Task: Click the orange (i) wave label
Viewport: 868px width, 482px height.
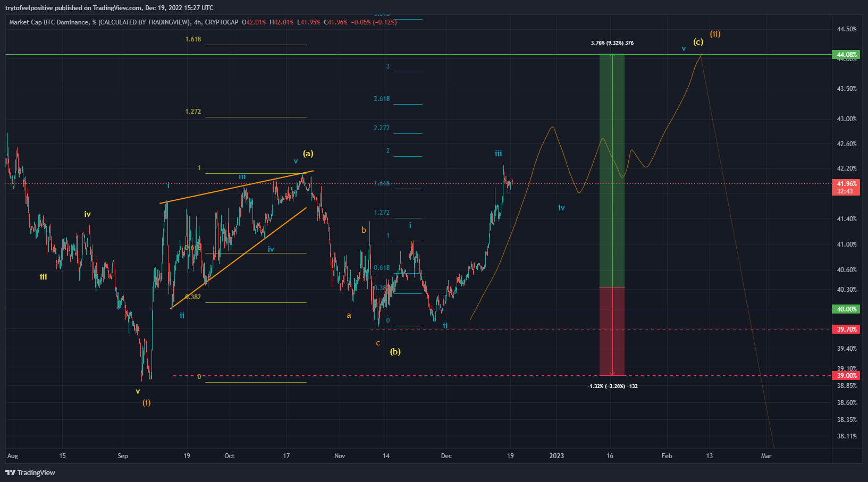Action: [x=146, y=403]
